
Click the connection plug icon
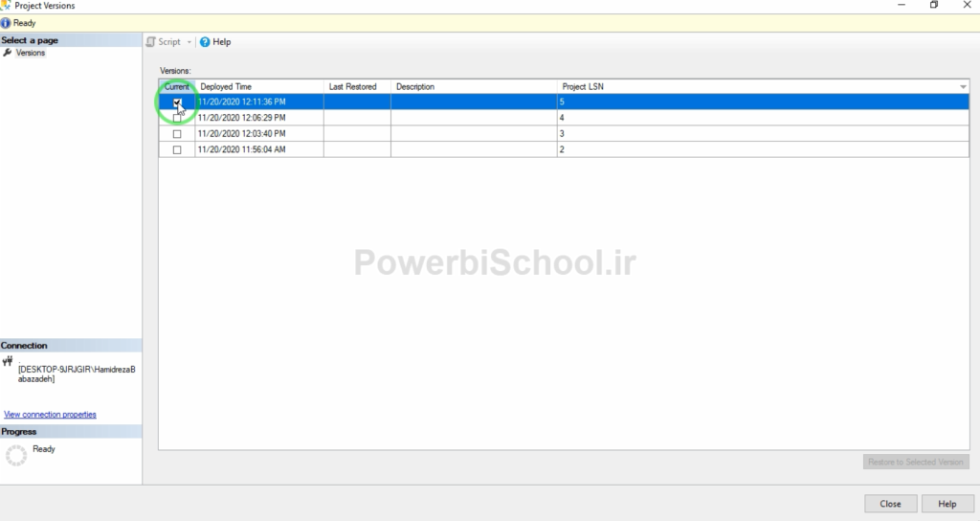(8, 361)
